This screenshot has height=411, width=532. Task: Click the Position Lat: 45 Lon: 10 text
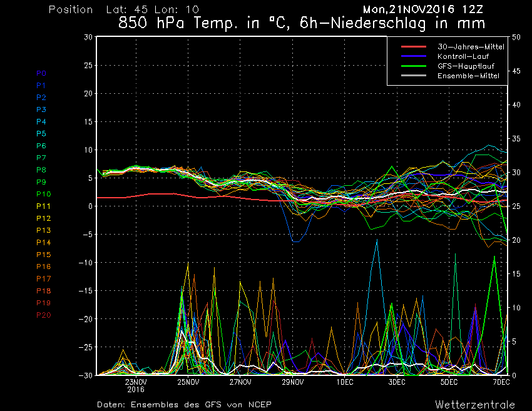124,9
